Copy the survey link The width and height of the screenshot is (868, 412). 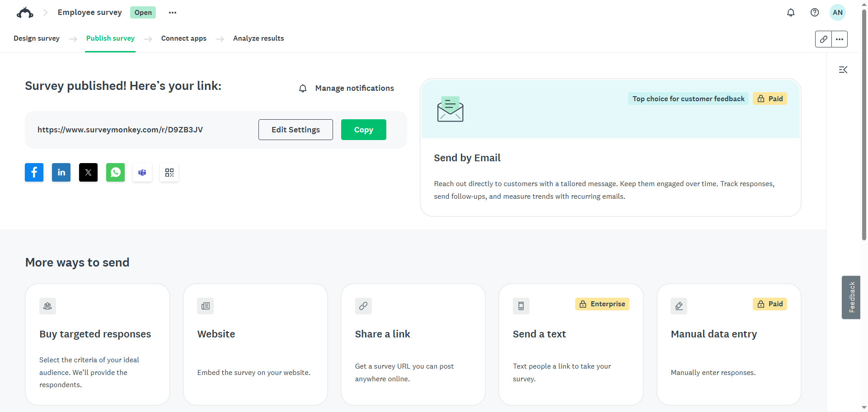[364, 130]
